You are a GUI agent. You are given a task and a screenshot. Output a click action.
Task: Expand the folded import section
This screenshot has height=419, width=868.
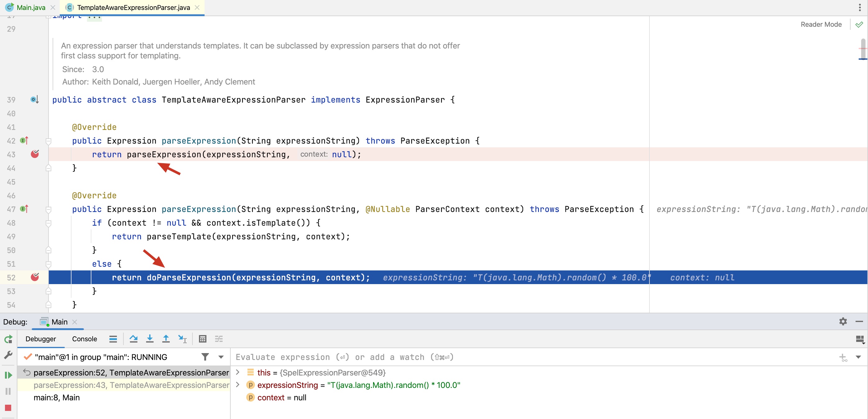tap(94, 17)
